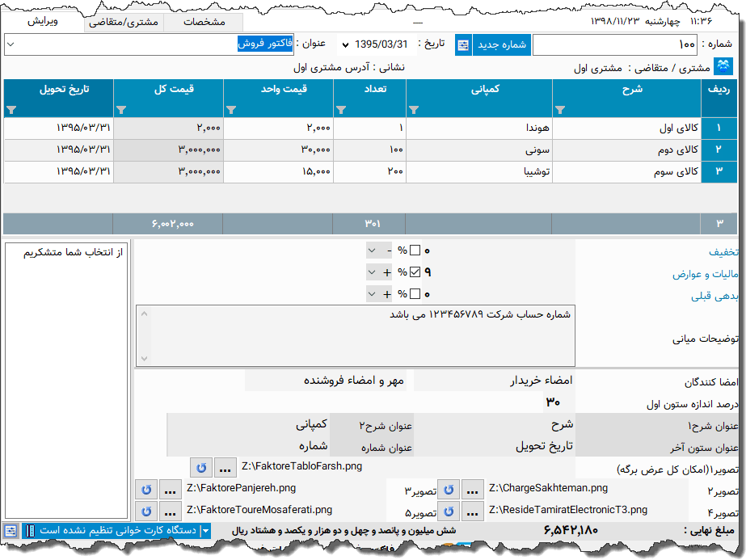The width and height of the screenshot is (746, 560).
Task: Click the settings icon in the bottom-left status bar
Action: 11,530
